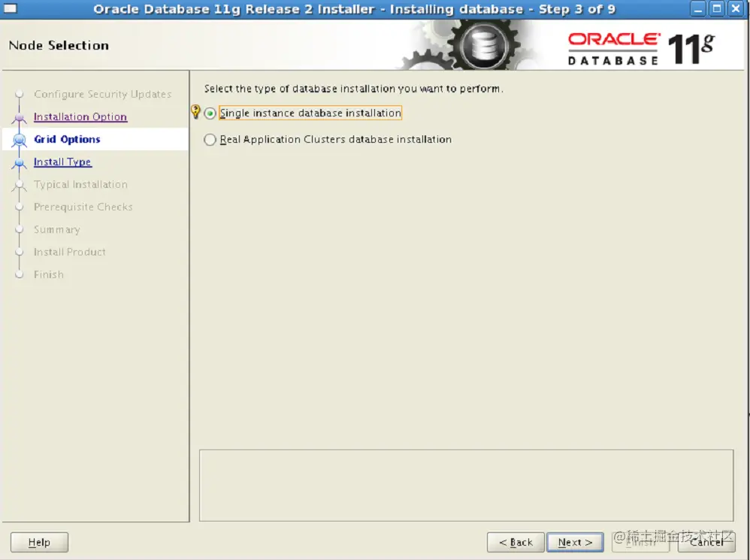Click the Grid Options step node icon
The width and height of the screenshot is (750, 560).
19,140
